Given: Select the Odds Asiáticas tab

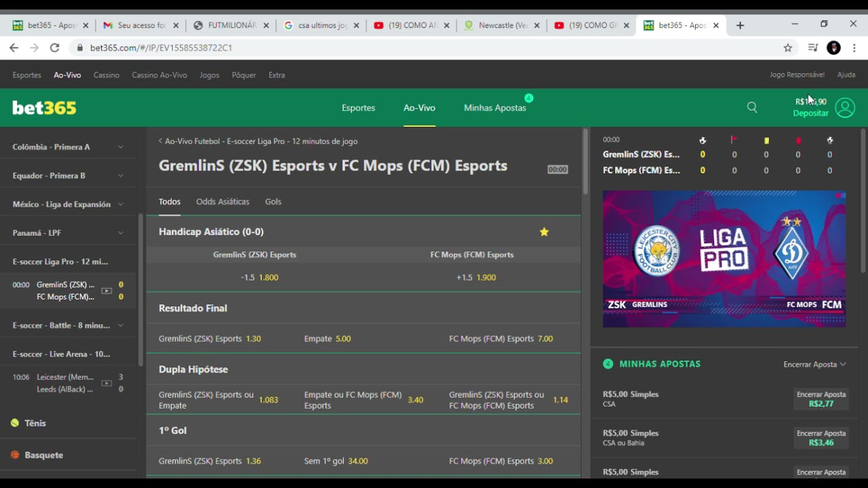Looking at the screenshot, I should coord(222,202).
